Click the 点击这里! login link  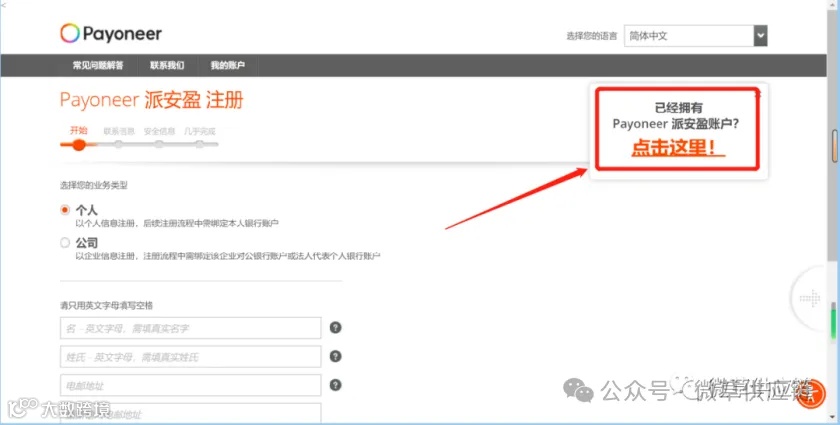click(x=678, y=147)
